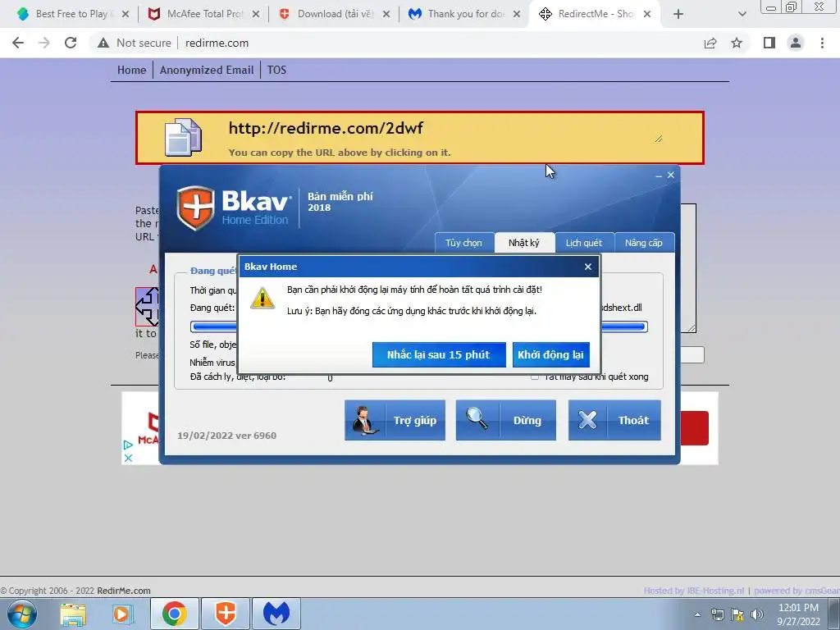Click the volume tray icon
This screenshot has height=630, width=840.
(757, 614)
